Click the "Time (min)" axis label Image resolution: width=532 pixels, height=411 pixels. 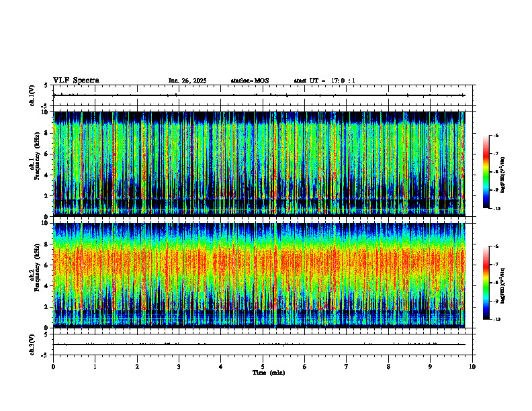[269, 373]
